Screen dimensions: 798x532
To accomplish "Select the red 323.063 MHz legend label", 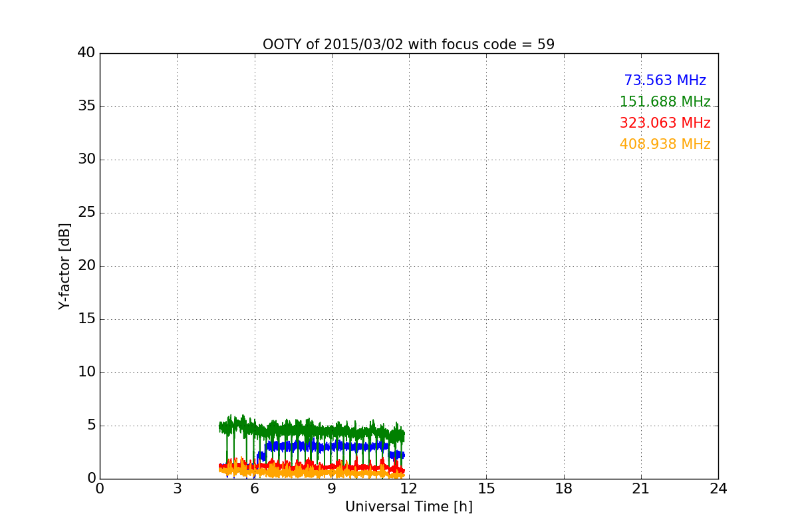I will coord(665,123).
